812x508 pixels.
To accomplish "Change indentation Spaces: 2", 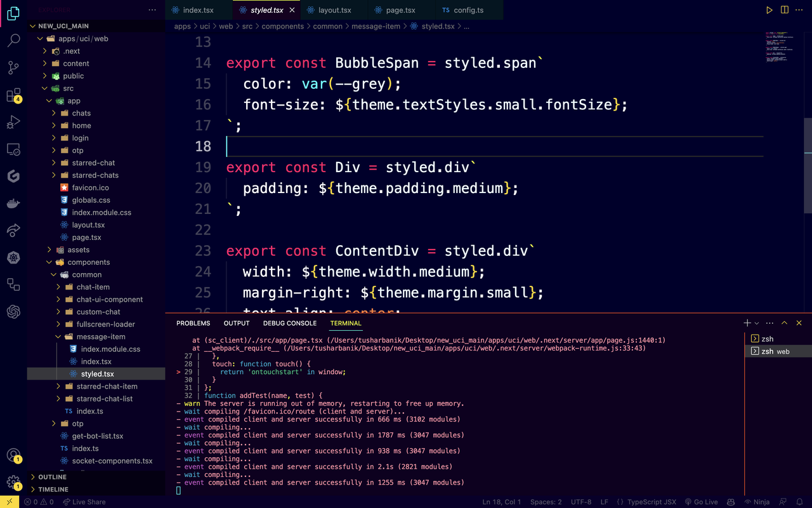I will (x=546, y=502).
